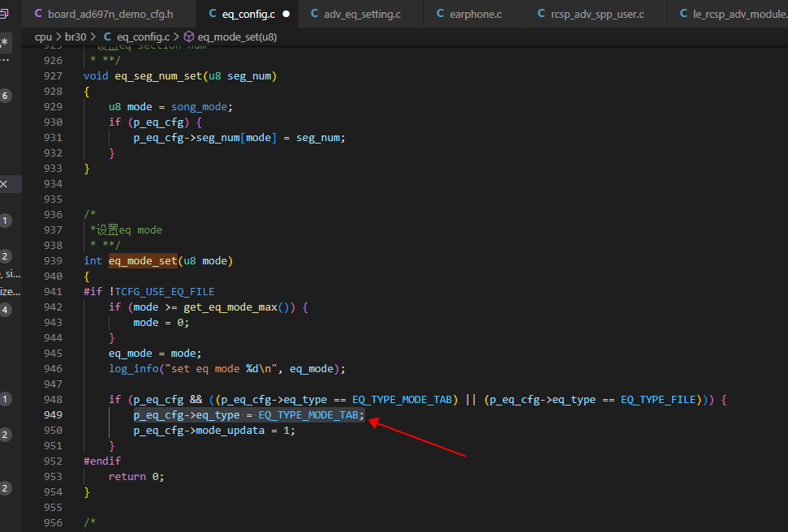
Task: Open the cpu breadcrumb folder
Action: click(x=43, y=36)
